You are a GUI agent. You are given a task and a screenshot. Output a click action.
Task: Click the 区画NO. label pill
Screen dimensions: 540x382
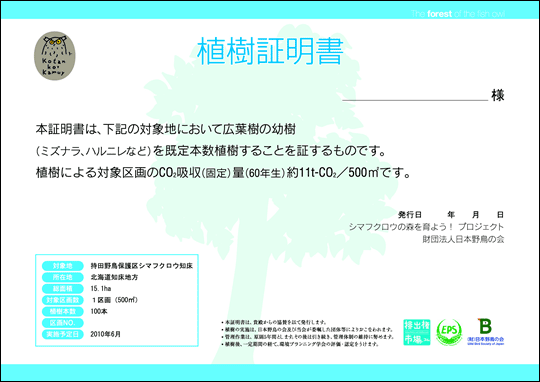63,323
